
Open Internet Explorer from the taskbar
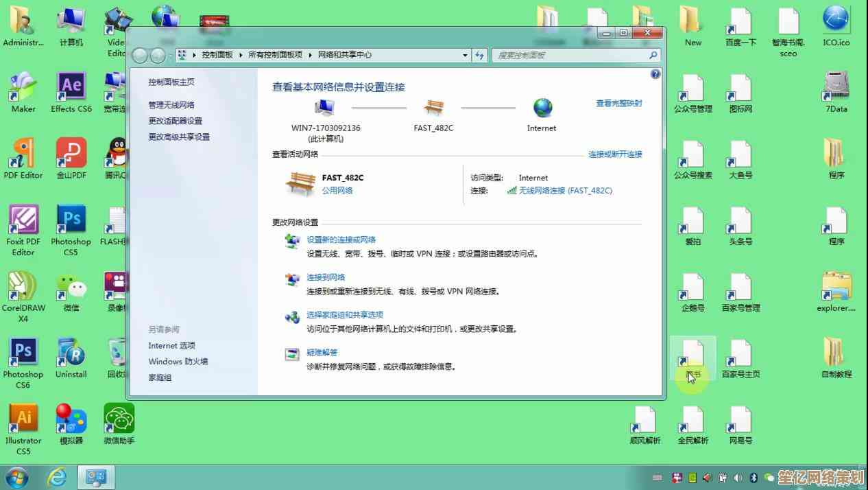coord(58,476)
